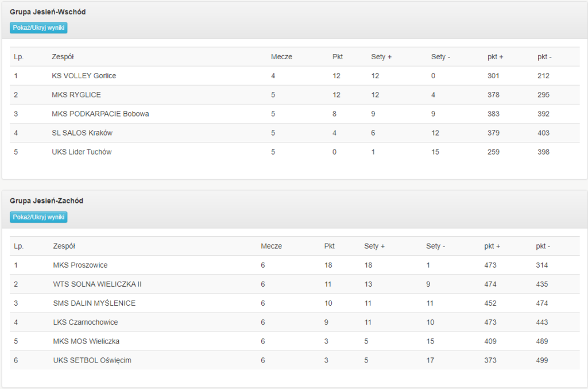Select the MKS Proszowice row

pos(295,265)
